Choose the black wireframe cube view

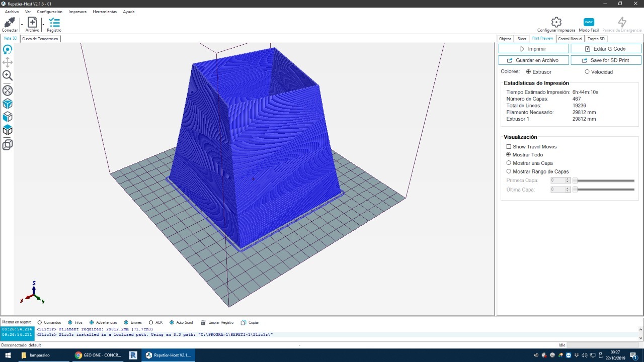pos(8,130)
